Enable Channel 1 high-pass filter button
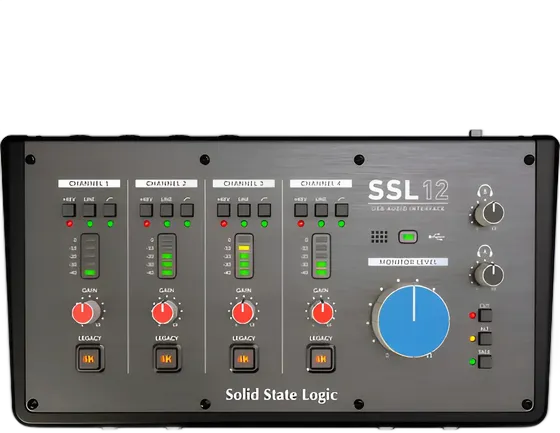The width and height of the screenshot is (560, 433). 110,210
